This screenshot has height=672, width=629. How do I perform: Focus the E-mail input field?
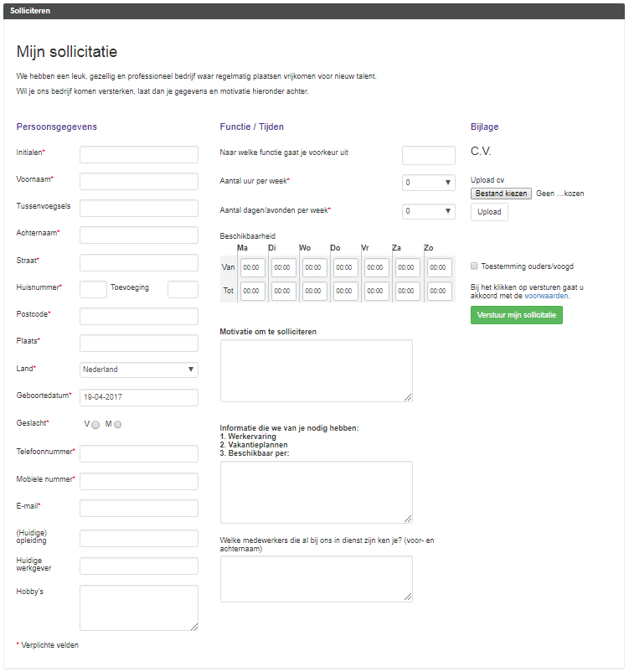139,508
